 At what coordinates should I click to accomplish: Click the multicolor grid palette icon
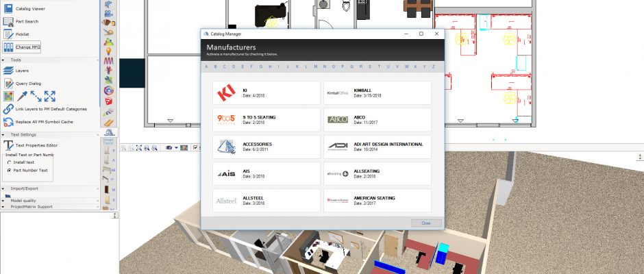(x=8, y=96)
